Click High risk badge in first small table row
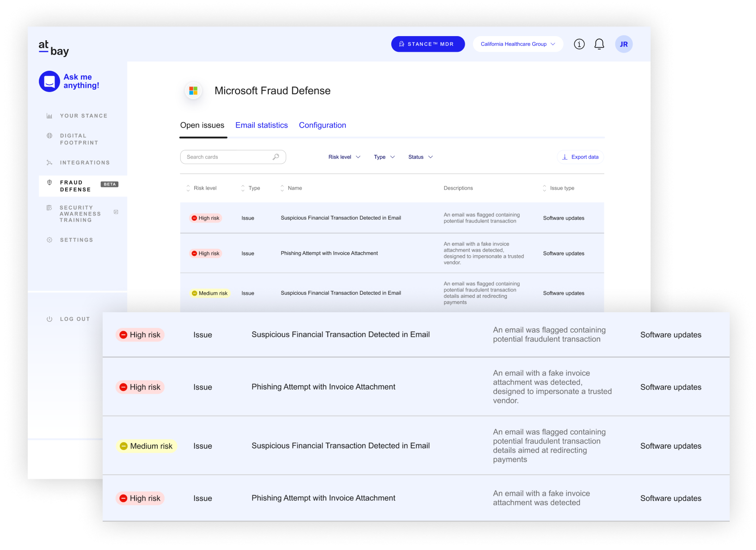This screenshot has width=756, height=550. pyautogui.click(x=206, y=218)
